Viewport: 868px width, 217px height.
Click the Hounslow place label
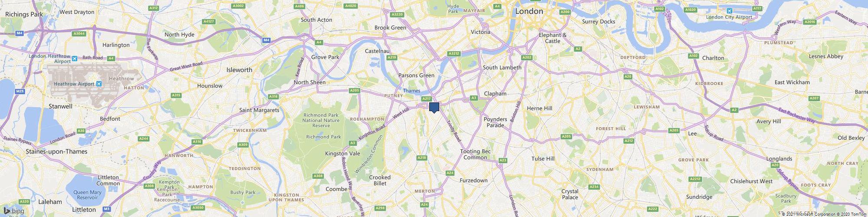click(x=210, y=85)
